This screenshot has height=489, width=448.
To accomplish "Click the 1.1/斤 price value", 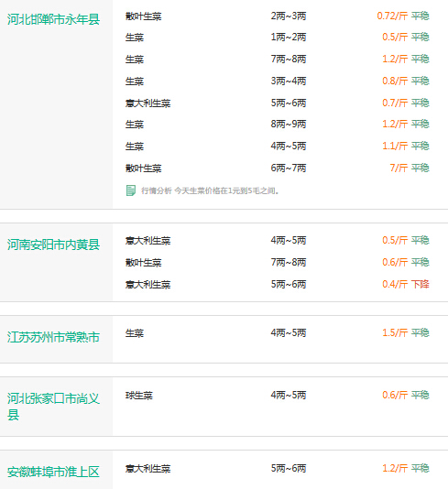I will click(x=395, y=146).
